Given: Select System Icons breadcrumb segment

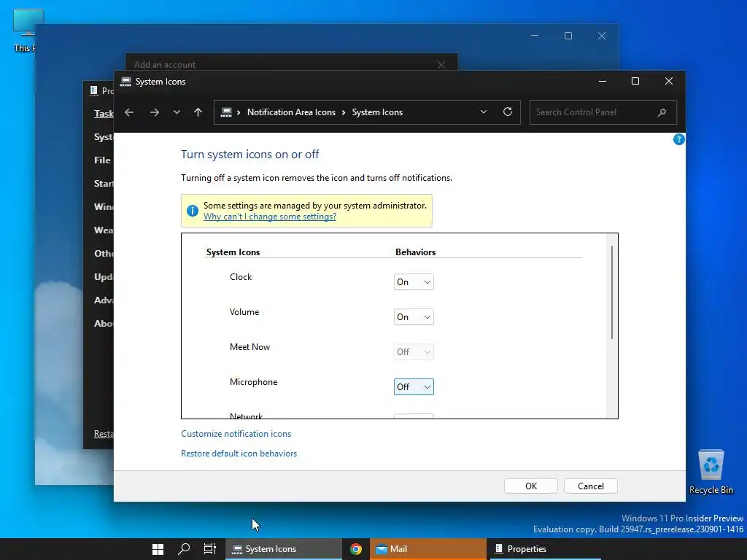Looking at the screenshot, I should point(377,112).
